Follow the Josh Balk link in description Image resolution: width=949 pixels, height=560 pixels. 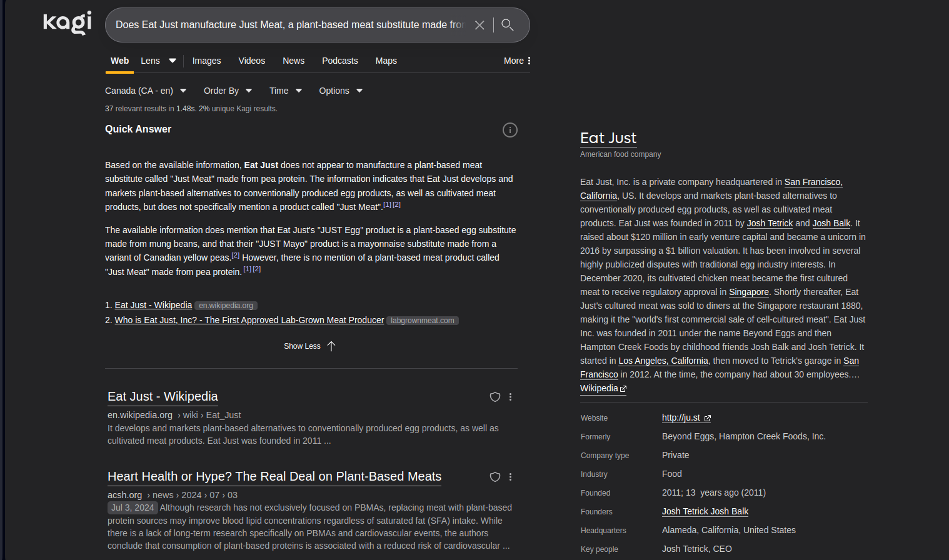coord(831,223)
